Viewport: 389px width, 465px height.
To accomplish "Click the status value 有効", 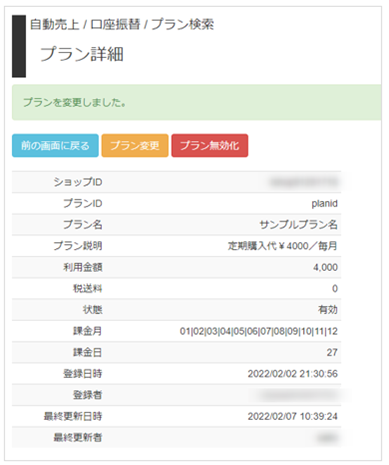I will 328,310.
